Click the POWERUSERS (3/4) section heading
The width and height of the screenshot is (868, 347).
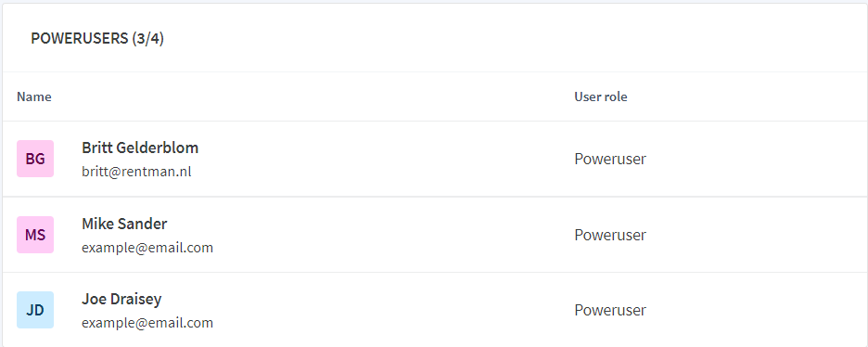tap(97, 39)
